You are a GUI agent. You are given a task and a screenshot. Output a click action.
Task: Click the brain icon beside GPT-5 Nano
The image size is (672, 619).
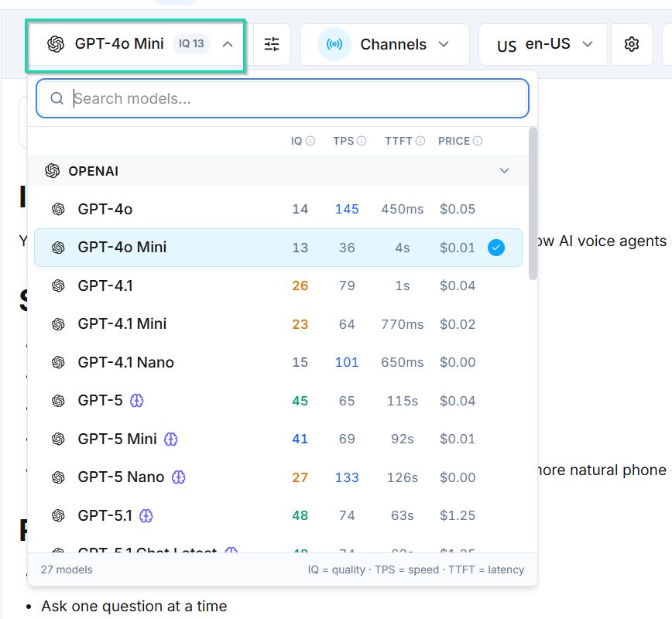click(x=179, y=477)
